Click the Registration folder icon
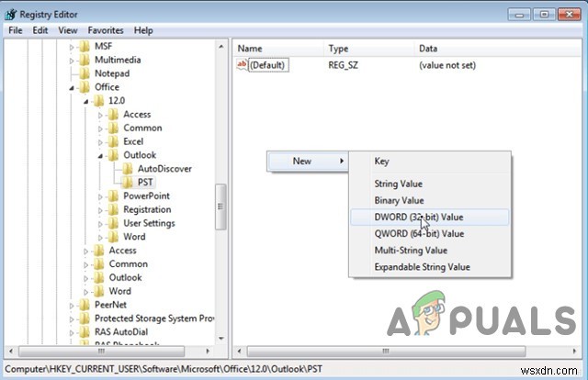Viewport: 588px width, 380px height. click(113, 209)
